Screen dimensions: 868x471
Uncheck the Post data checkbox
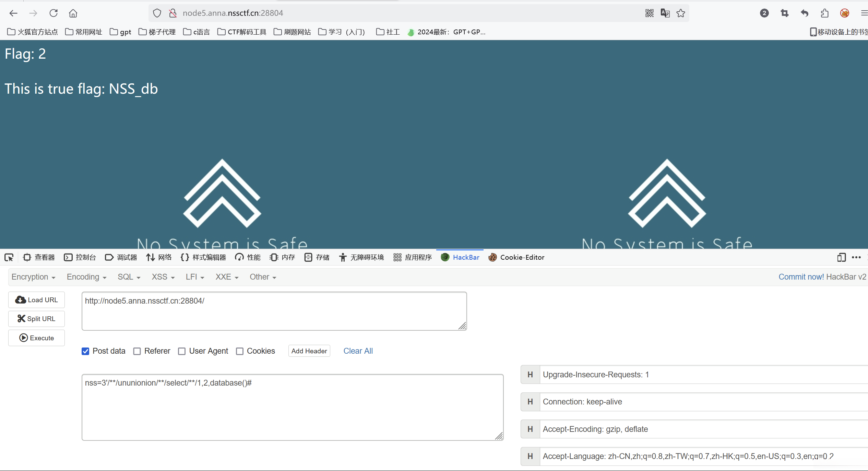tap(85, 351)
